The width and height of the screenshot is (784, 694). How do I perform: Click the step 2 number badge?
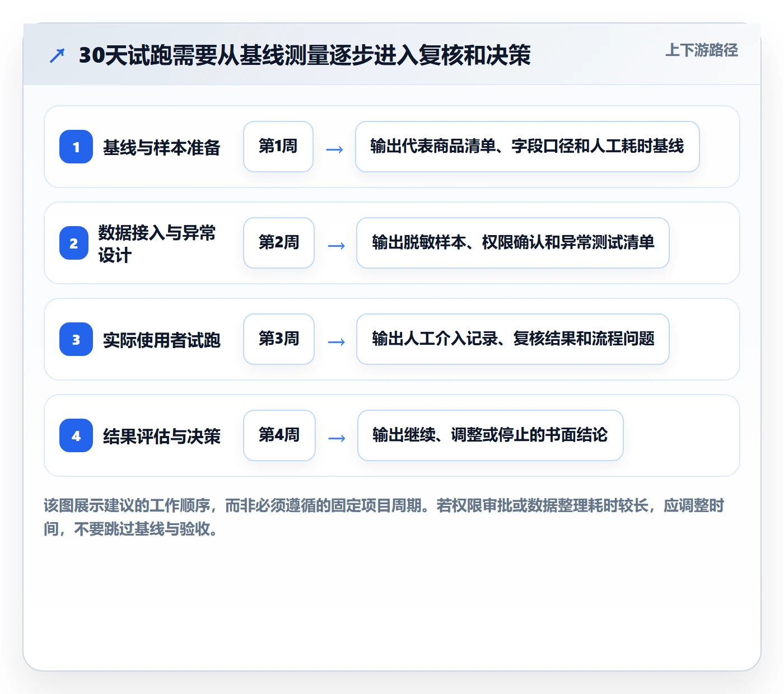(x=74, y=243)
